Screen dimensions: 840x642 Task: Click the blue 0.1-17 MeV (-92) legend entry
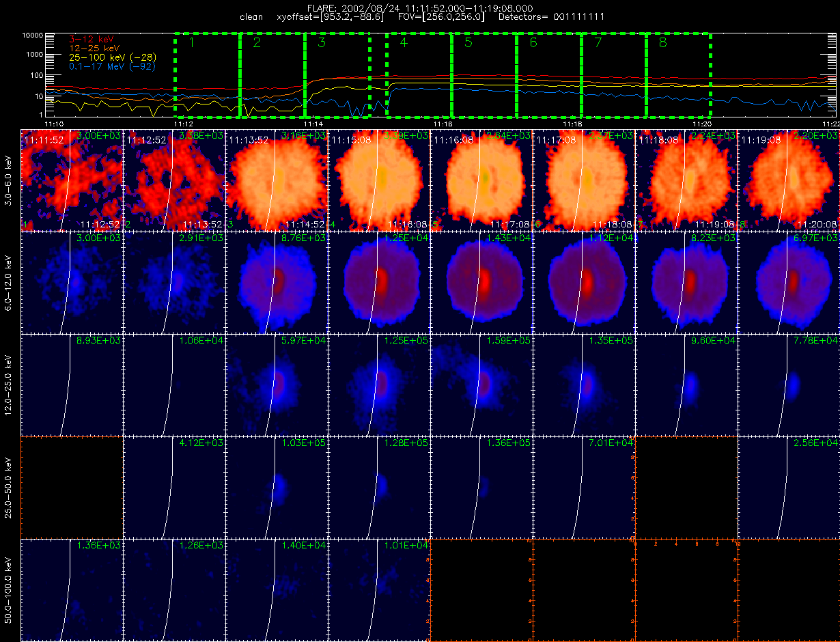point(112,67)
